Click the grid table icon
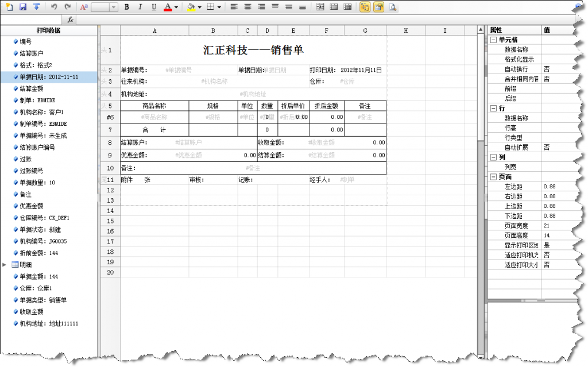The image size is (588, 367). pyautogui.click(x=347, y=7)
